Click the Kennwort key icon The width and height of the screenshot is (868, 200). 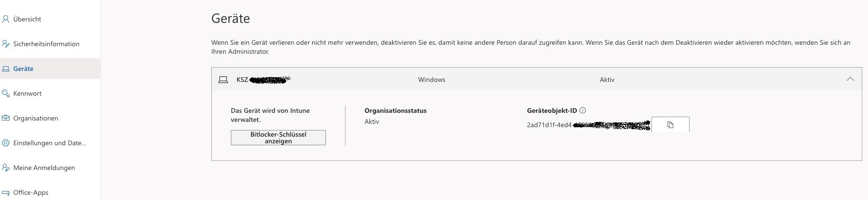pos(6,93)
